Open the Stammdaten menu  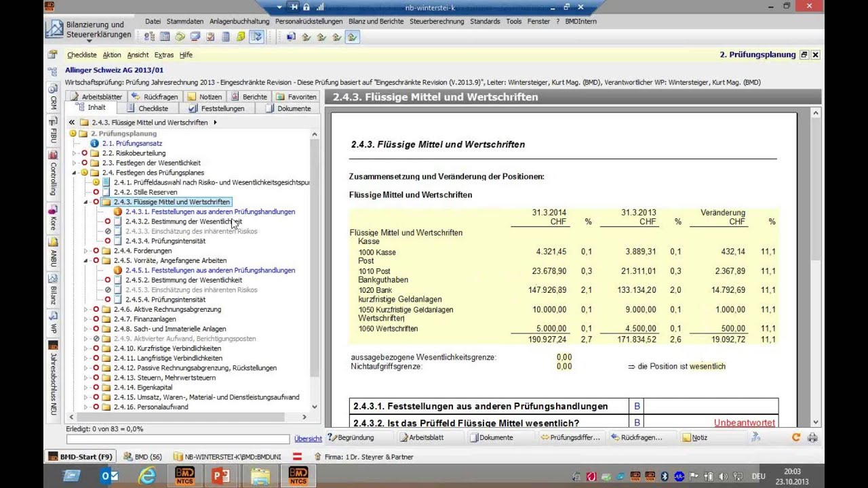point(185,22)
